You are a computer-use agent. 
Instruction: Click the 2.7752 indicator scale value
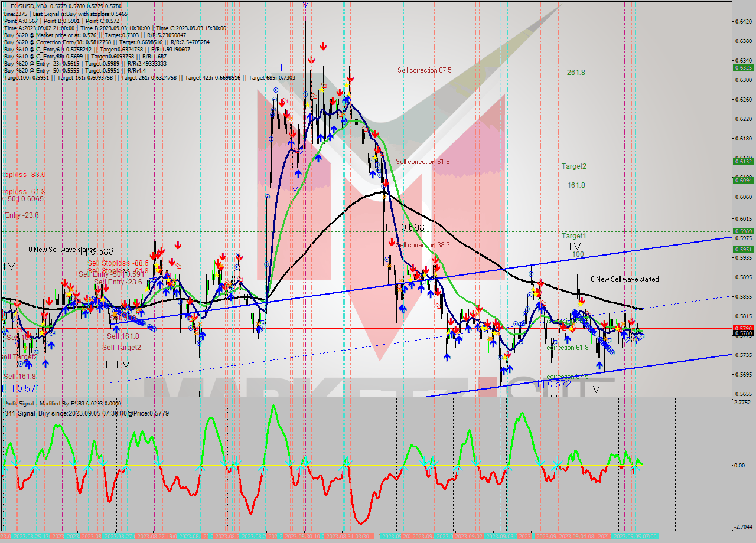pyautogui.click(x=744, y=403)
